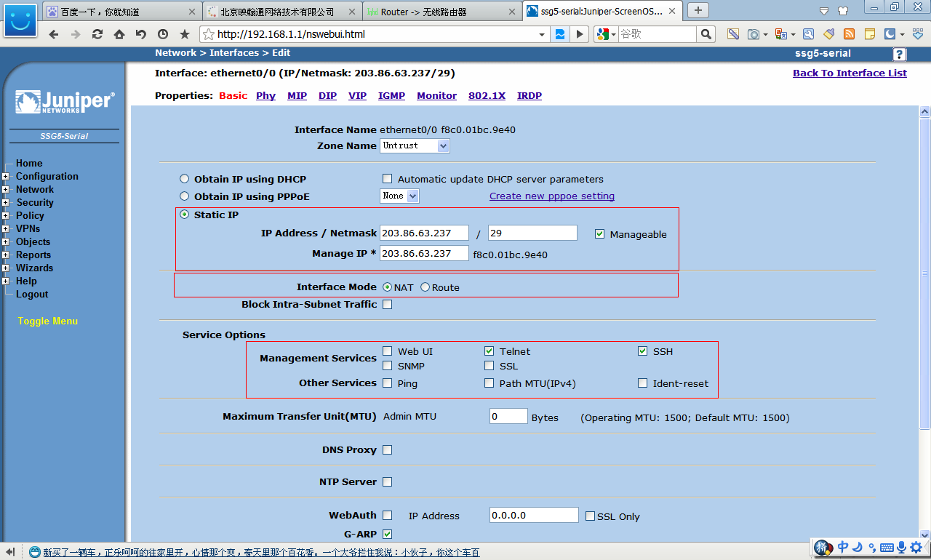Viewport: 931px width, 560px height.
Task: Go back with the browser back arrow
Action: tap(53, 34)
